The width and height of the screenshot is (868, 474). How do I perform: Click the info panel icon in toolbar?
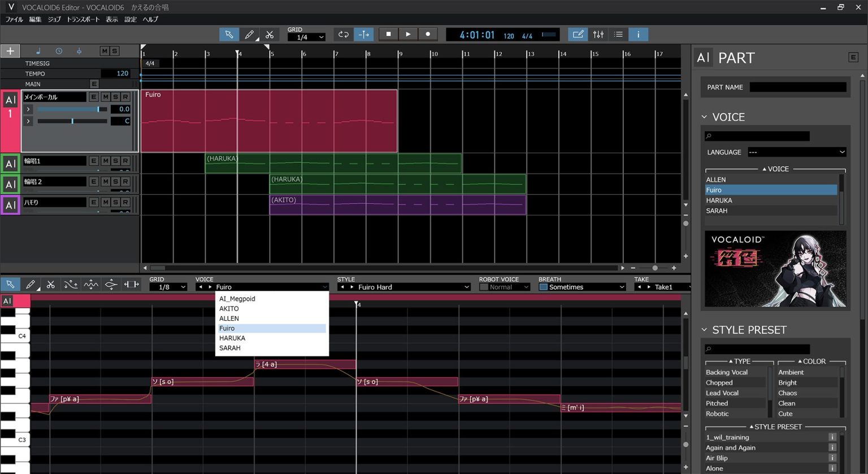639,35
